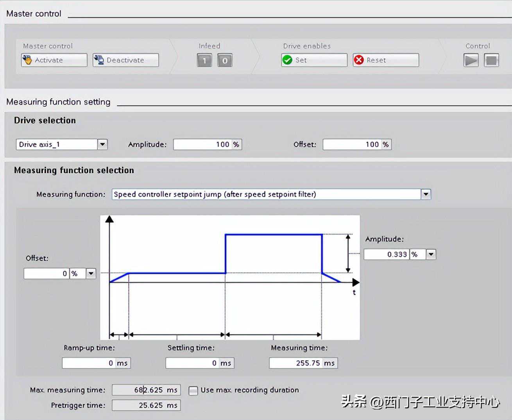Stop the measurement with the stop icon

(491, 60)
